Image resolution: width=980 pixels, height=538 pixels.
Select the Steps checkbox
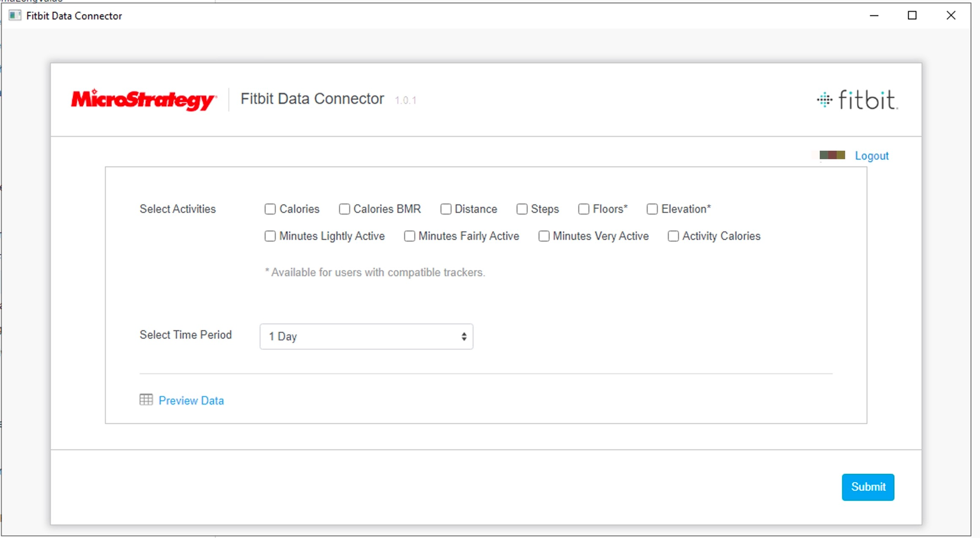[x=522, y=209]
